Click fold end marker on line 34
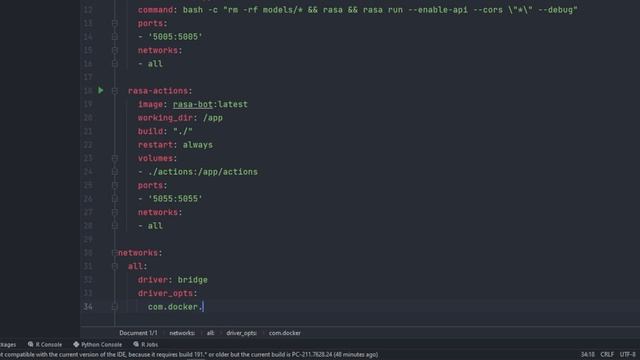 tap(115, 307)
